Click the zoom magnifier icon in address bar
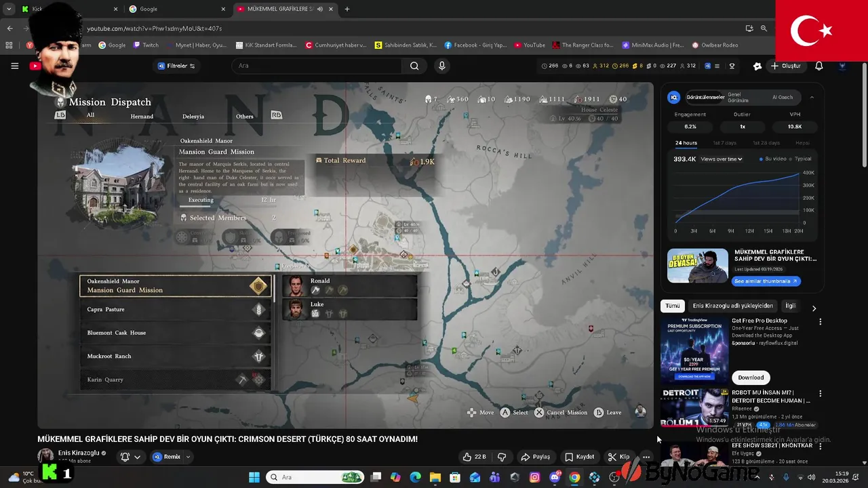 (x=764, y=28)
